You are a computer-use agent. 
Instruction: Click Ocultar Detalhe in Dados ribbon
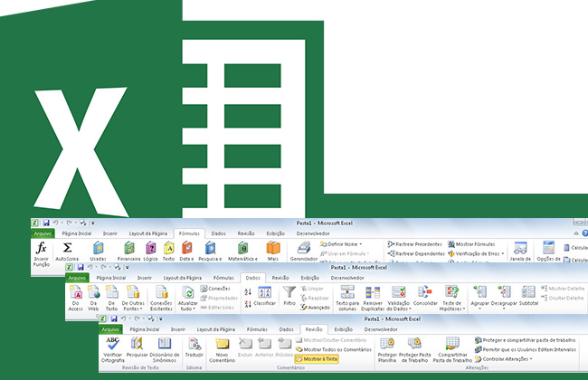[563, 298]
